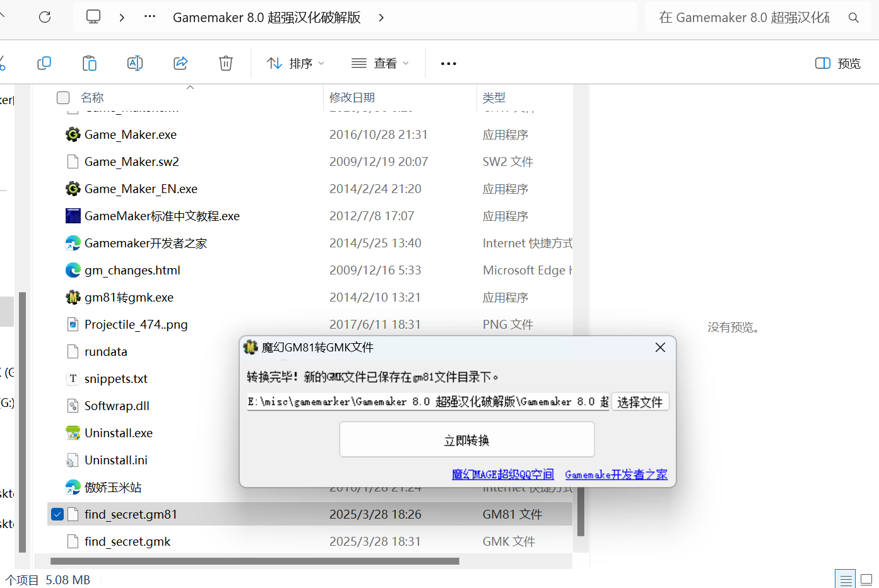
Task: Select Gamemaker开发者之家 shortcut icon
Action: point(73,243)
